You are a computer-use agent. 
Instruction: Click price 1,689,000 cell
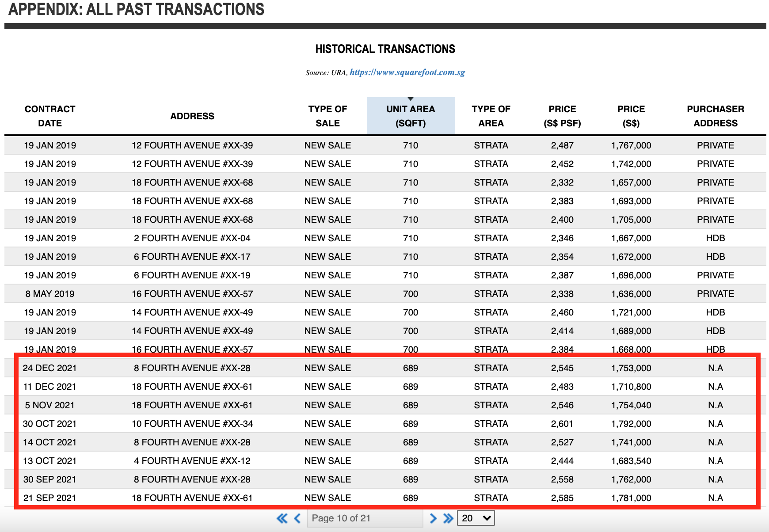click(631, 331)
